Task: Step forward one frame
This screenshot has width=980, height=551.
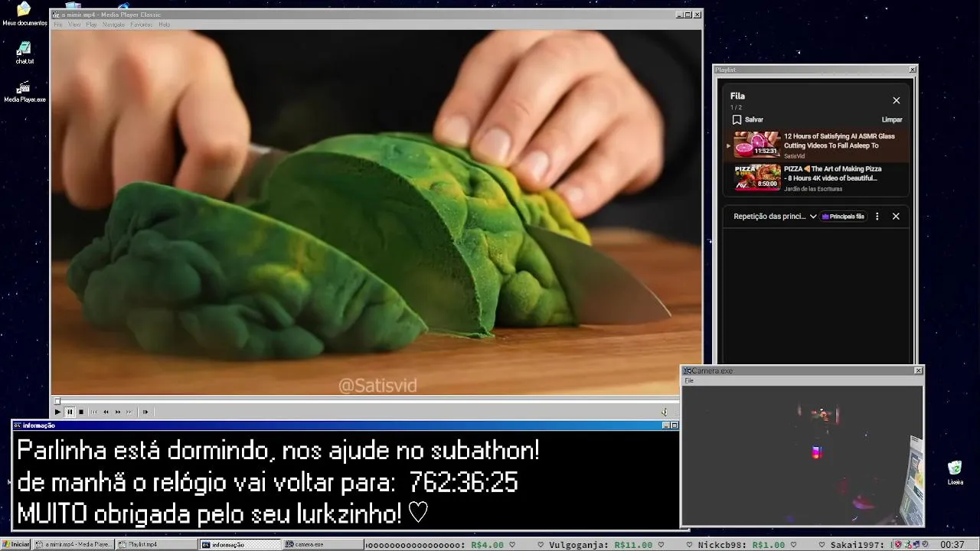Action: (145, 412)
